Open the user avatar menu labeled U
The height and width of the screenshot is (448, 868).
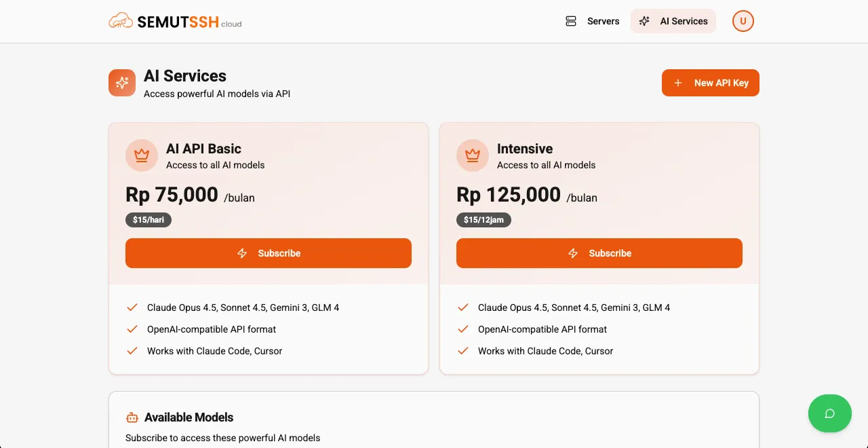point(743,21)
